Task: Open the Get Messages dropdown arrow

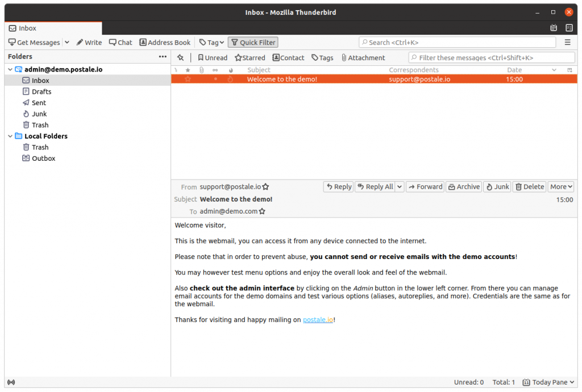Action: pos(67,42)
